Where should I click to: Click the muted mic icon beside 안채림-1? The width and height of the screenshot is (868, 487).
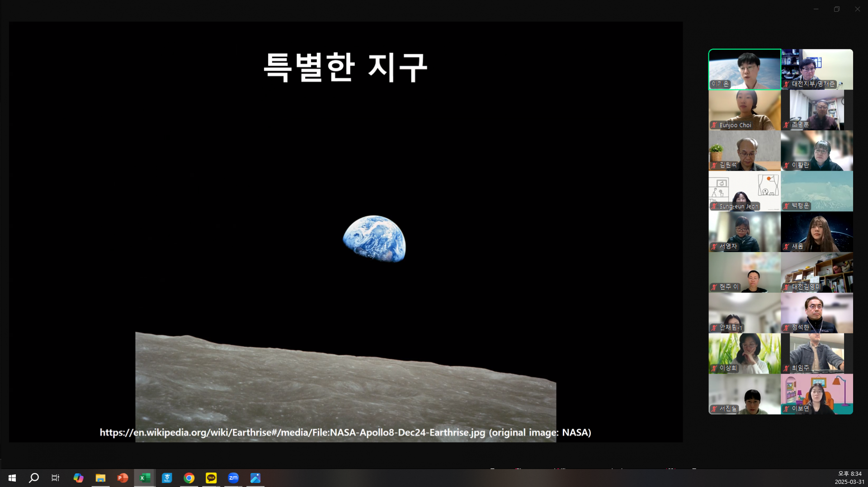click(714, 328)
